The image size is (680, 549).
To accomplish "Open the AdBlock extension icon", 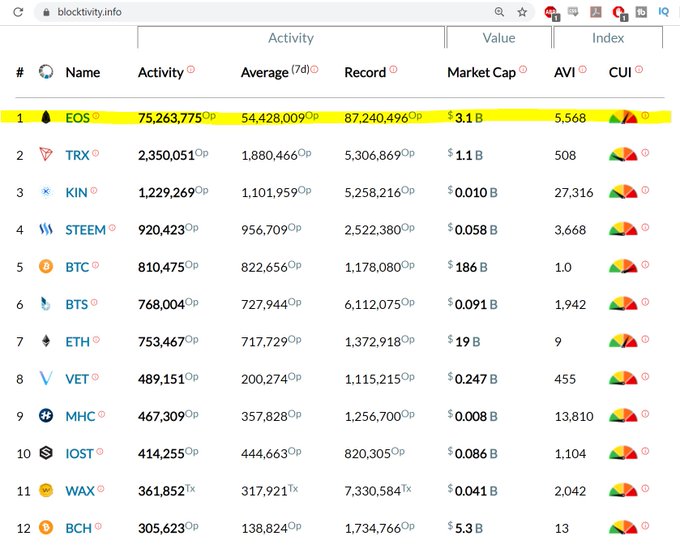I will (552, 13).
